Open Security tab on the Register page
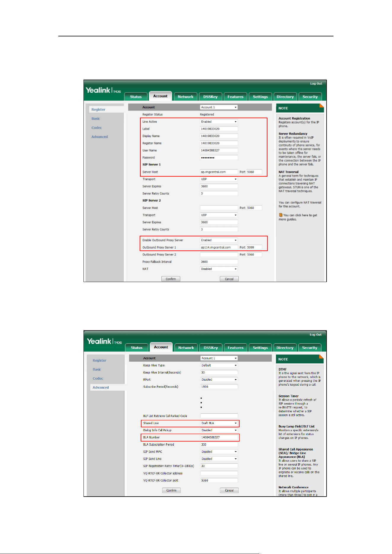 click(x=310, y=97)
